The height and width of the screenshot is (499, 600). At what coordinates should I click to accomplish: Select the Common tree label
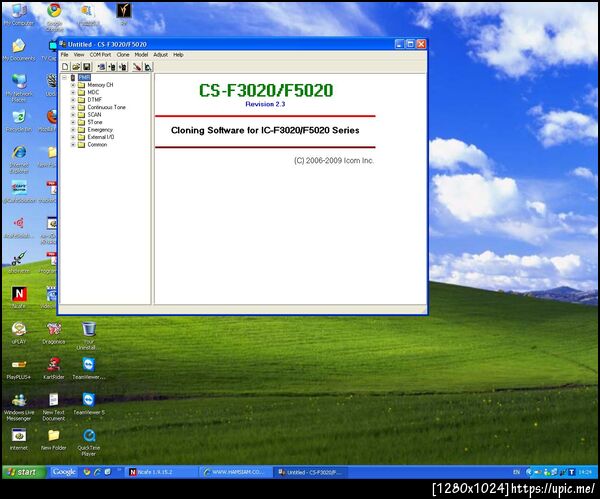click(97, 145)
